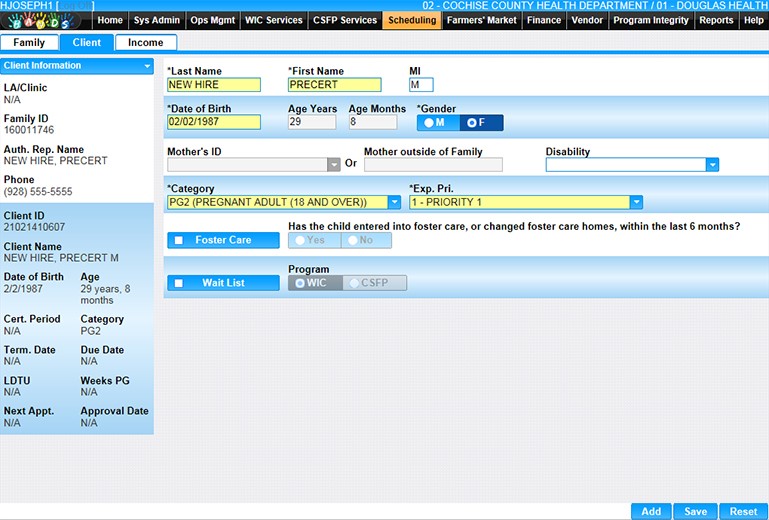Go to Farmers' Market menu
The image size is (769, 520).
tap(481, 20)
